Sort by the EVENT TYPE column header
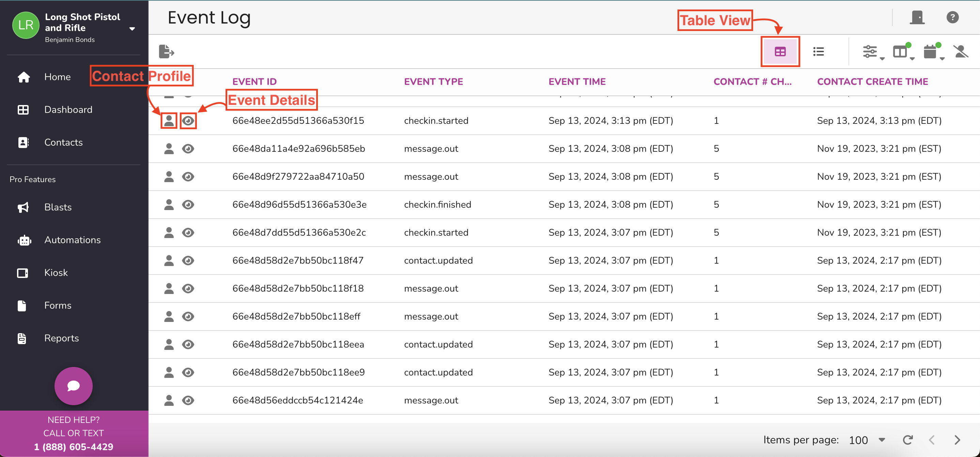980x457 pixels. click(x=433, y=82)
